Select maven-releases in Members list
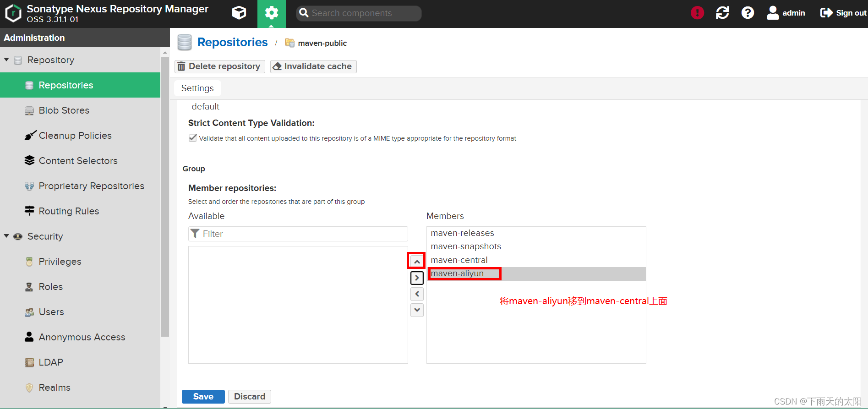The height and width of the screenshot is (410, 868). pyautogui.click(x=536, y=233)
